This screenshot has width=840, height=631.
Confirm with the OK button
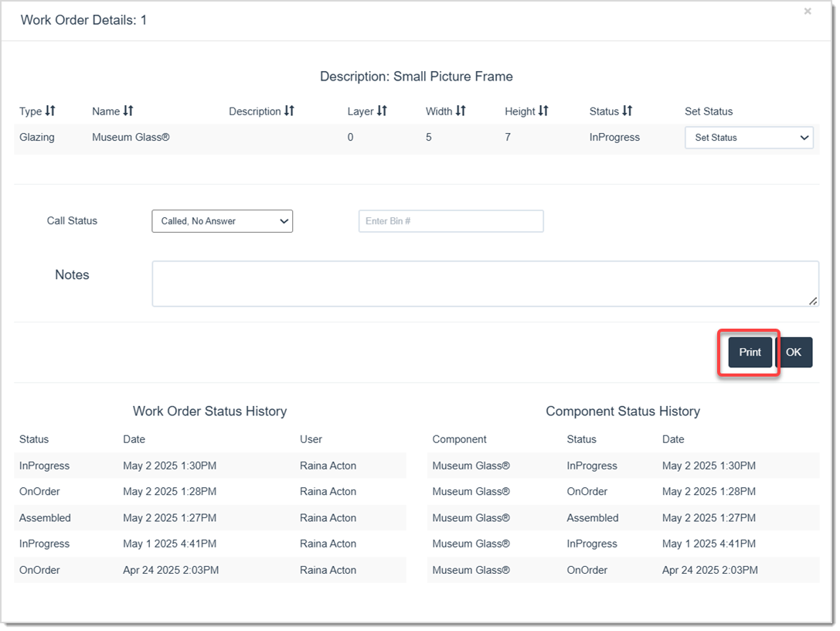point(794,352)
